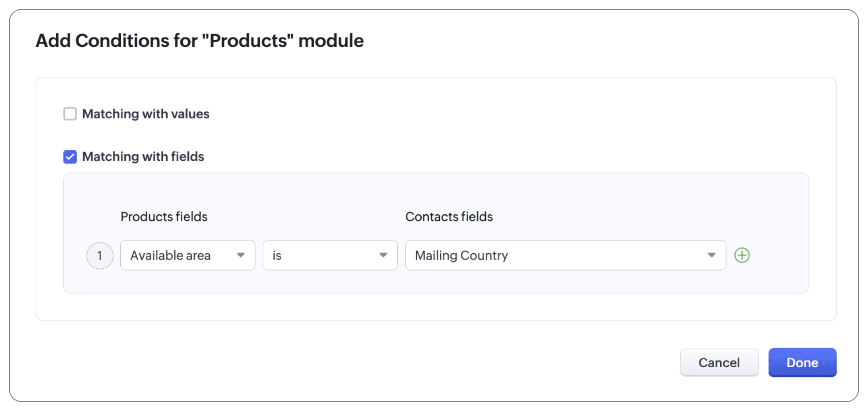Open the 'is' comparison operator dropdown
Image resolution: width=868 pixels, height=411 pixels.
click(x=323, y=255)
